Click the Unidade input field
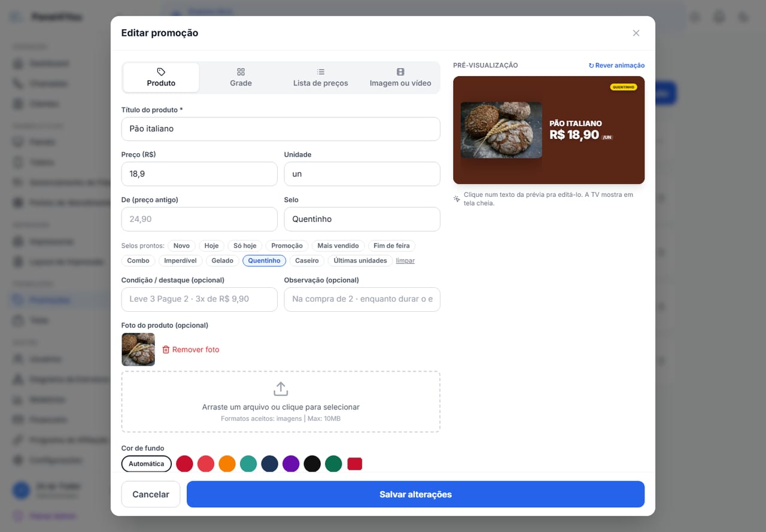This screenshot has width=766, height=532. (x=362, y=174)
